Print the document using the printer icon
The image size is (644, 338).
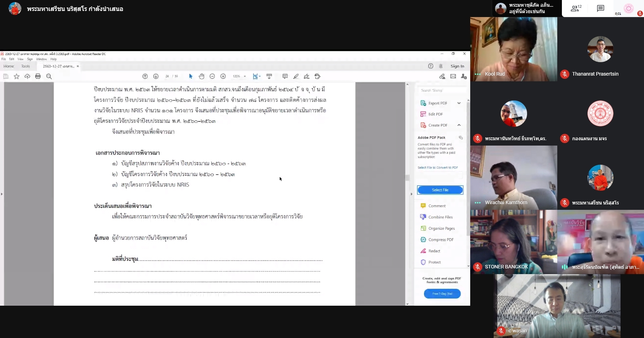(x=38, y=76)
